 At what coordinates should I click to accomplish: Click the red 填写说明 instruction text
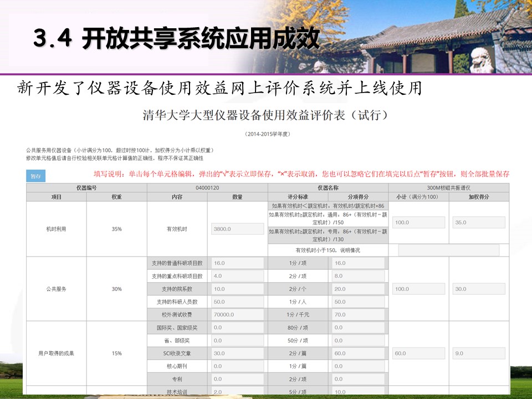click(x=301, y=174)
